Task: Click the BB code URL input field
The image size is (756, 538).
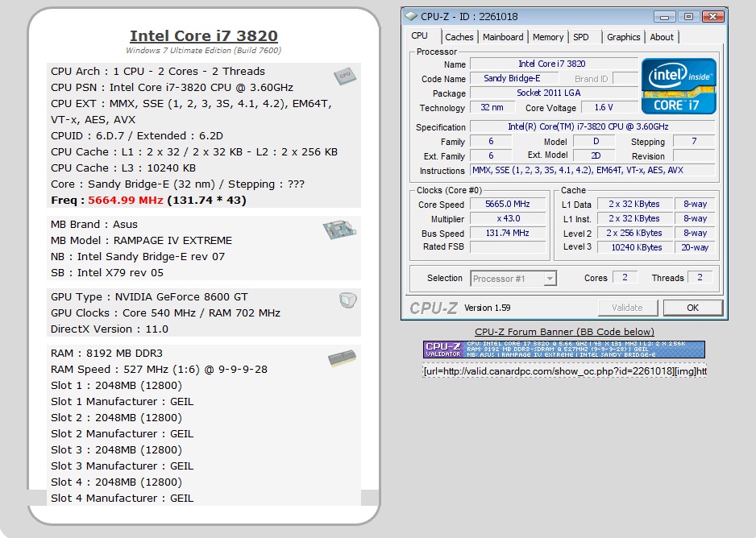Action: point(565,370)
